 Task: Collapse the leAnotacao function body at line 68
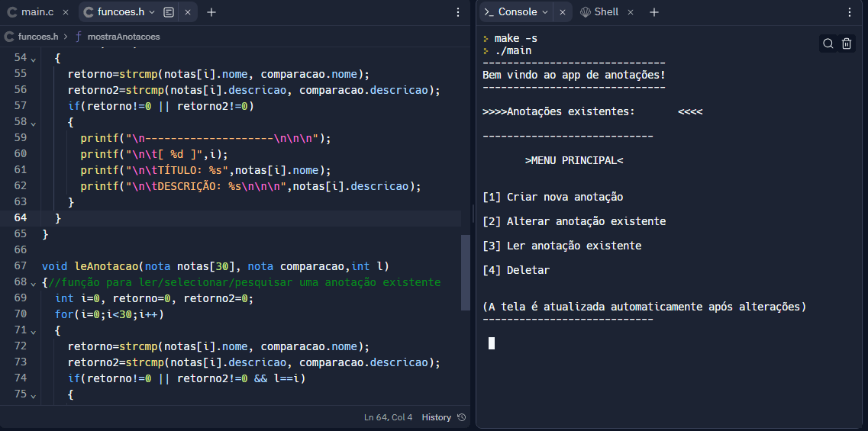click(33, 283)
